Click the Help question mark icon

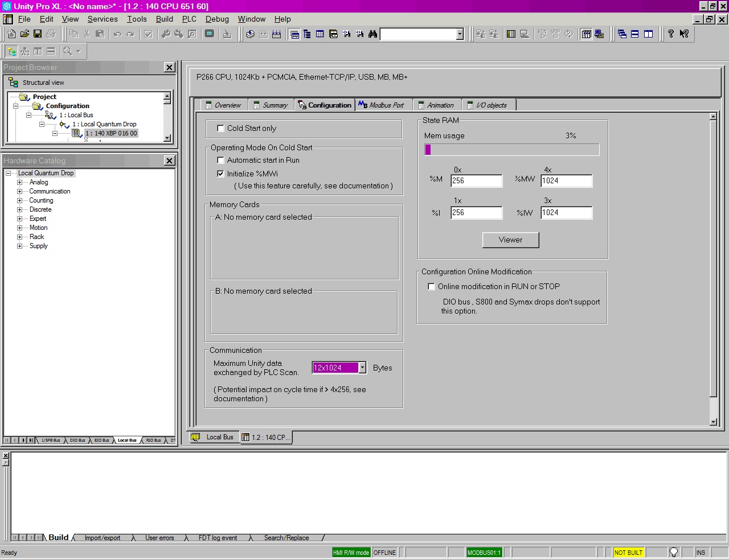tap(671, 34)
